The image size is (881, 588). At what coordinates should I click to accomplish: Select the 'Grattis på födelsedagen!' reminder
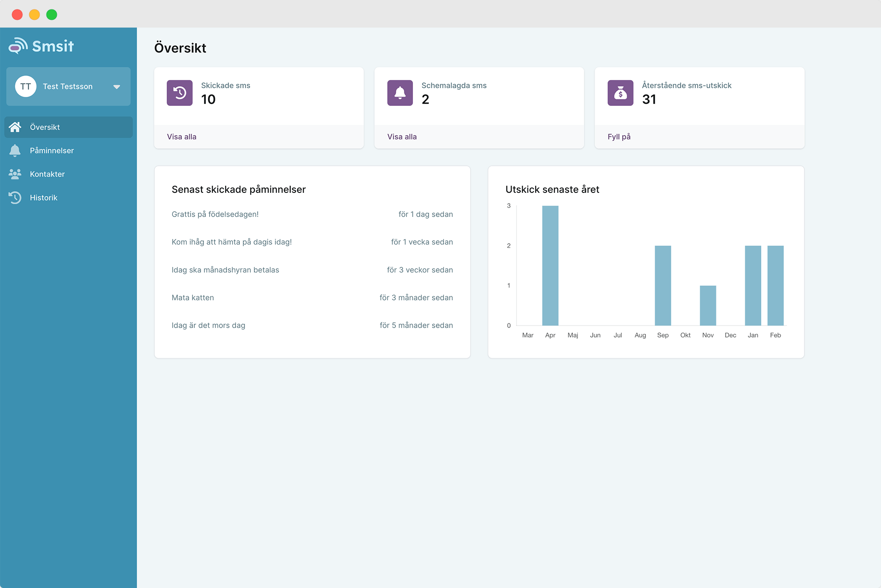[x=215, y=214]
